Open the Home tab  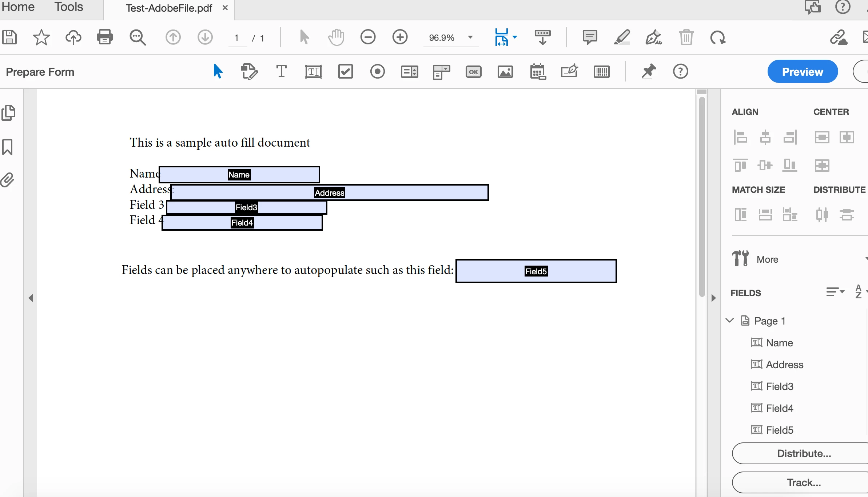18,7
